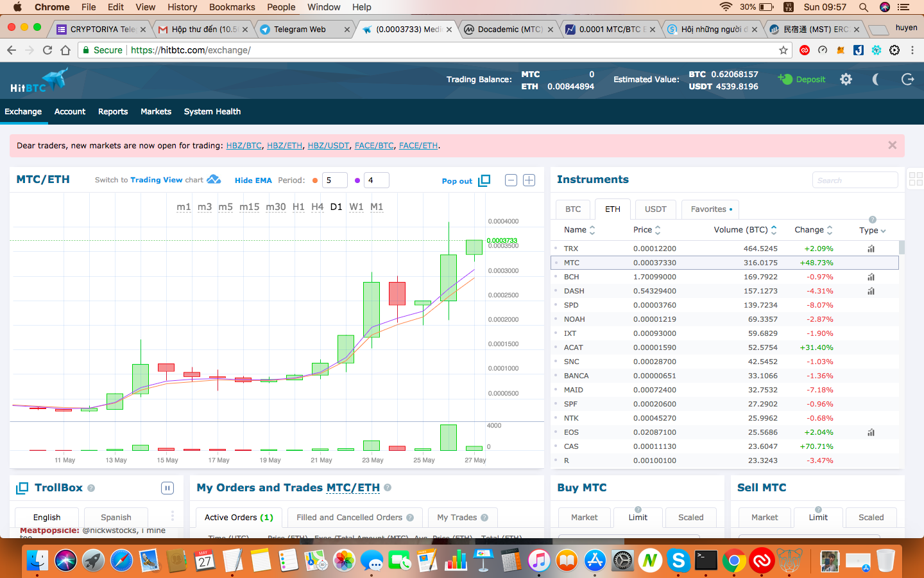
Task: Select Scaled tab under Sell MTC
Action: point(871,518)
